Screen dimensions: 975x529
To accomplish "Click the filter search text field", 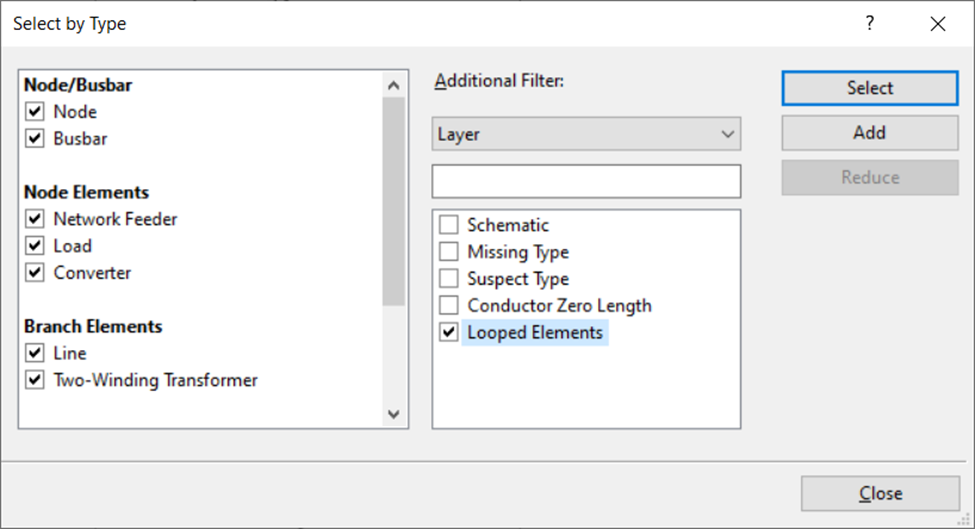I will click(586, 181).
